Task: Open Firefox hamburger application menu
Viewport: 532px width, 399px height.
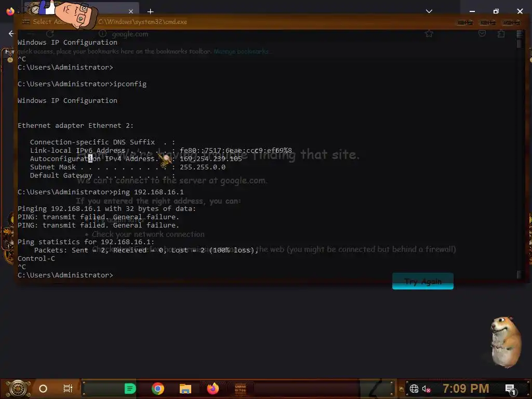Action: (519, 34)
